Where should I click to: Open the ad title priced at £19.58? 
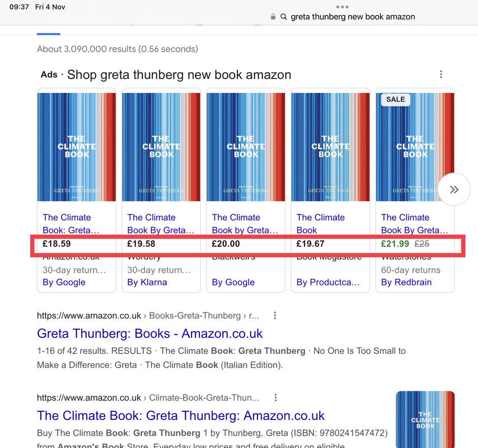pos(161,223)
